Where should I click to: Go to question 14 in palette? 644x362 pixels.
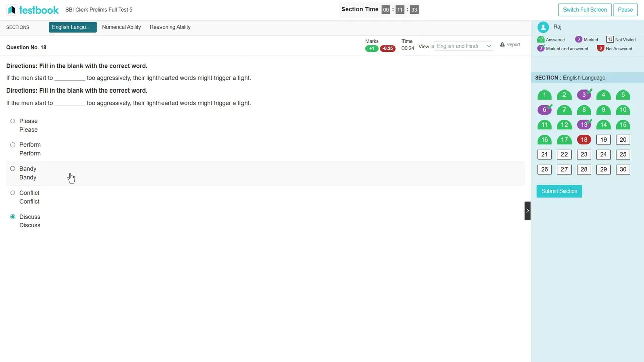(603, 125)
